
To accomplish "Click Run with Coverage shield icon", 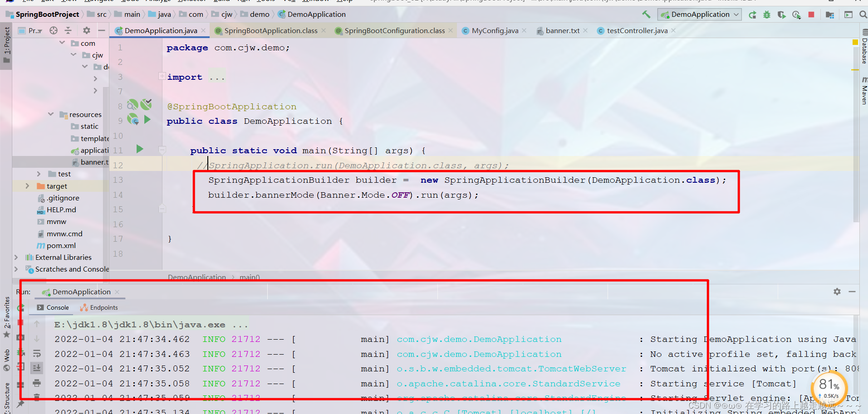I will 781,15.
